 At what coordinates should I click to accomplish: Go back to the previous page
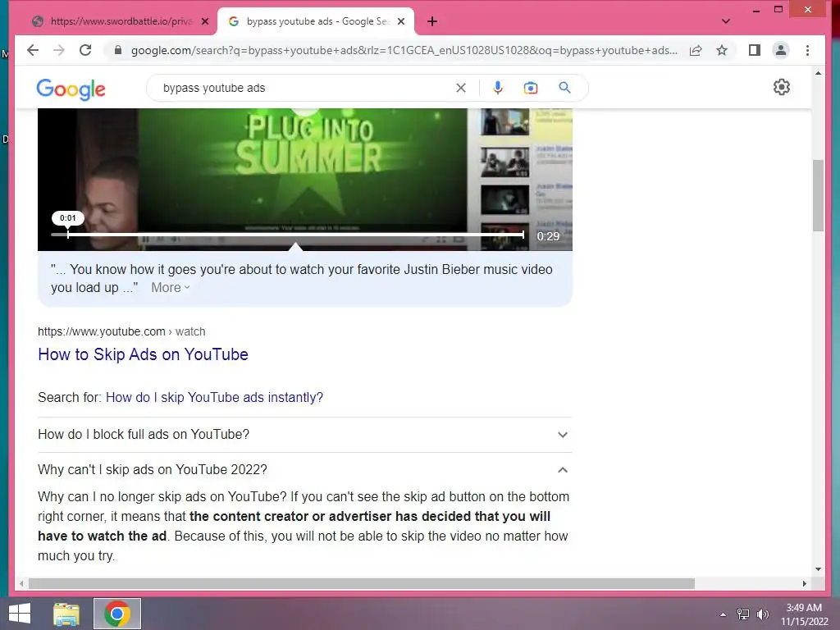pyautogui.click(x=33, y=50)
